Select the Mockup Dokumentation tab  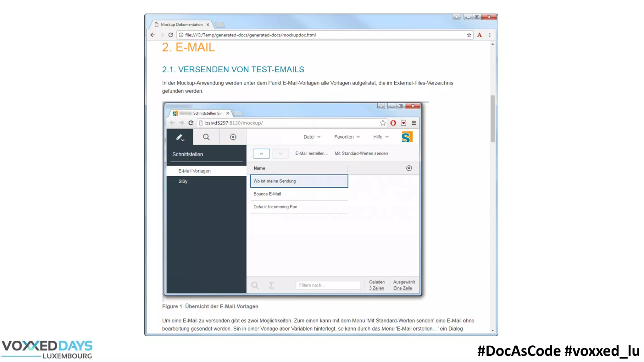coord(181,25)
